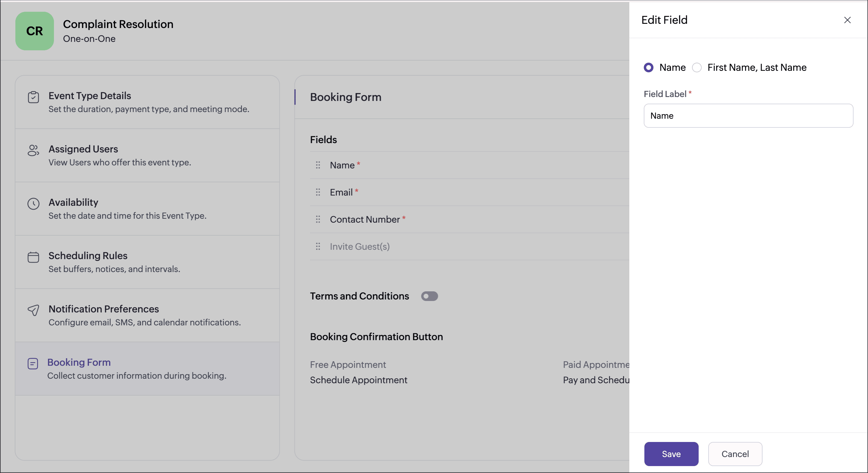The width and height of the screenshot is (868, 473).
Task: Click the Availability clock icon
Action: pyautogui.click(x=33, y=203)
